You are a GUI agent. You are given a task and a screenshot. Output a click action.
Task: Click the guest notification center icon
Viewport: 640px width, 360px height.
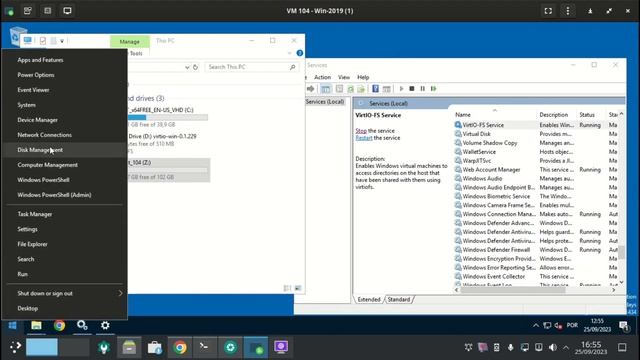623,326
